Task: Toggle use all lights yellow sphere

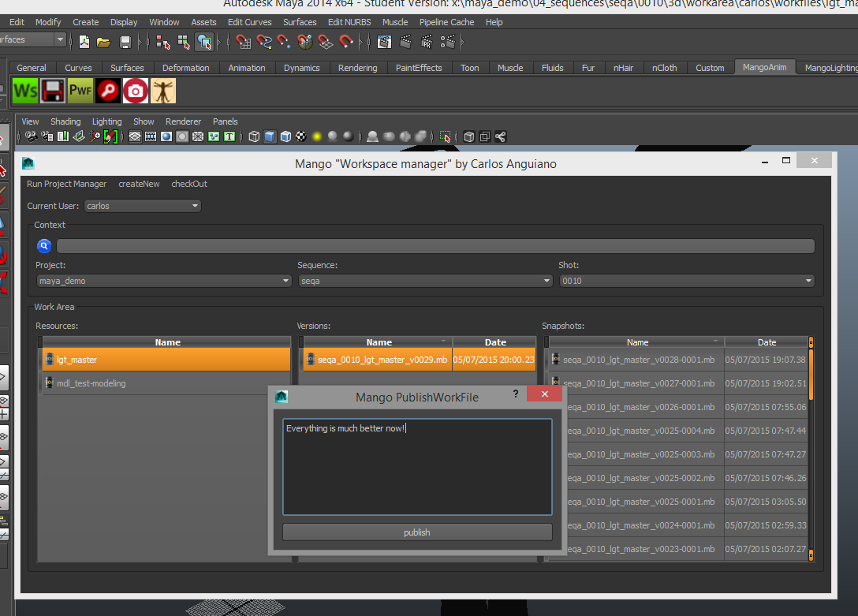Action: [317, 136]
